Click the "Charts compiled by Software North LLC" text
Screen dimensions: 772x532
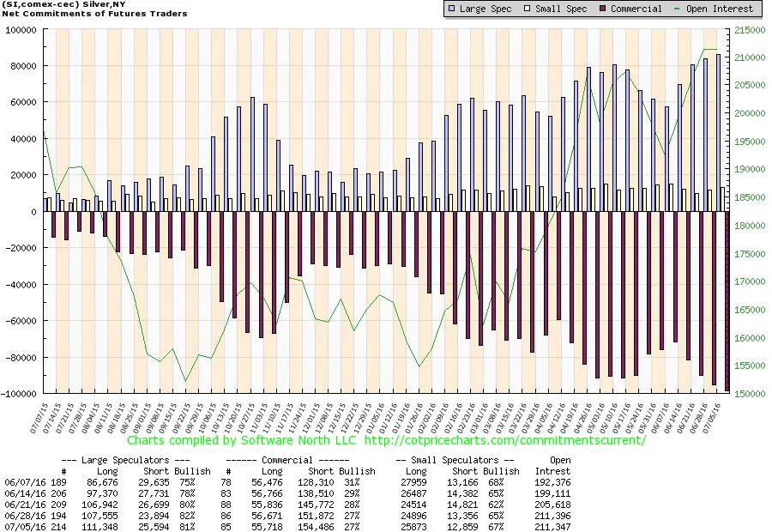[241, 440]
